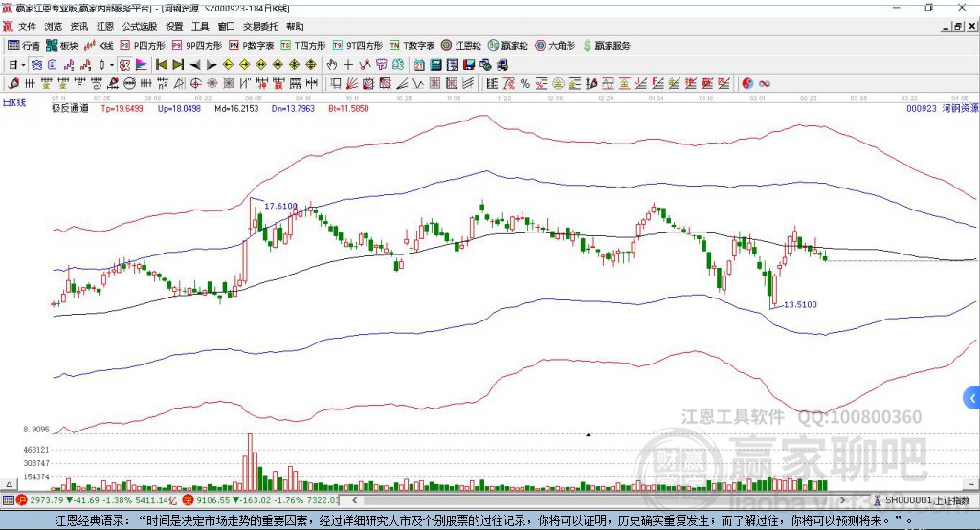The height and width of the screenshot is (530, 980).
Task: Select the rectangle box drawing tool
Action: (x=336, y=84)
